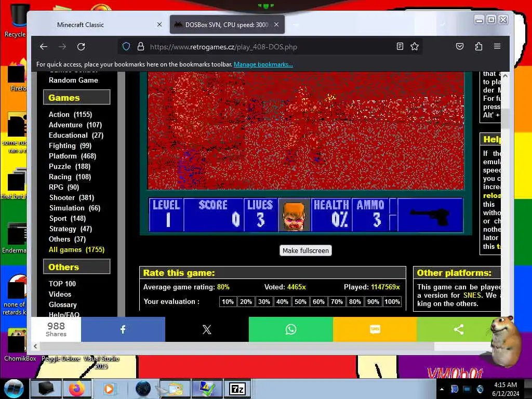Share on X (Twitter)
Viewport: 532px width, 399px height.
pyautogui.click(x=207, y=329)
